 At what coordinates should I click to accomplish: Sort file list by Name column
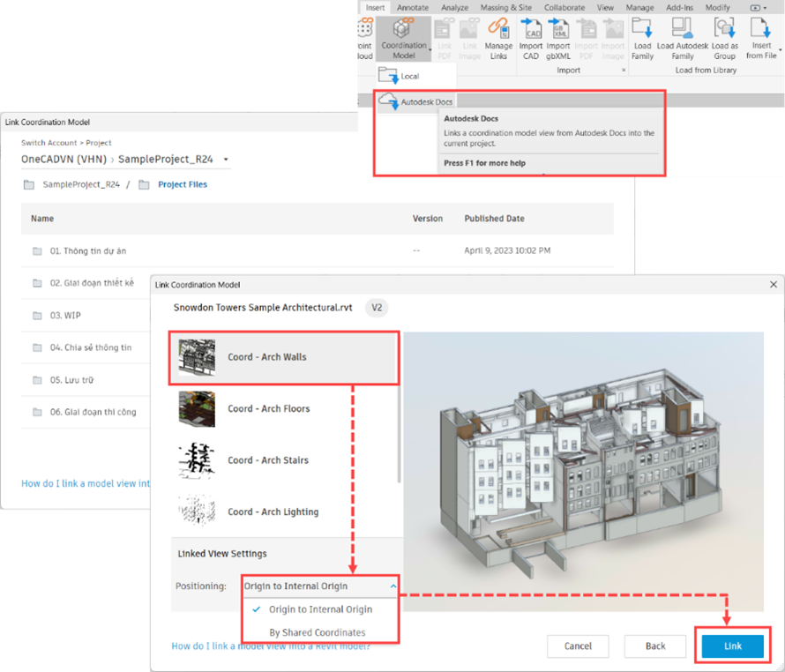click(42, 219)
